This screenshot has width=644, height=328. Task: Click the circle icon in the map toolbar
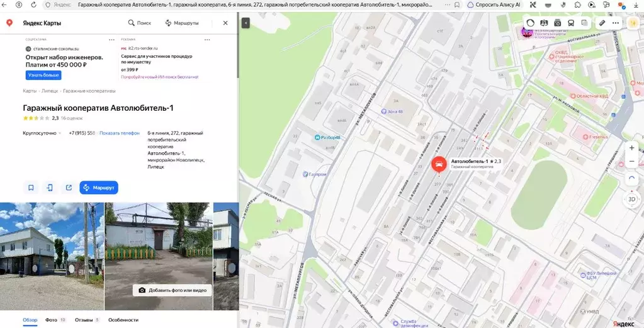pos(530,23)
